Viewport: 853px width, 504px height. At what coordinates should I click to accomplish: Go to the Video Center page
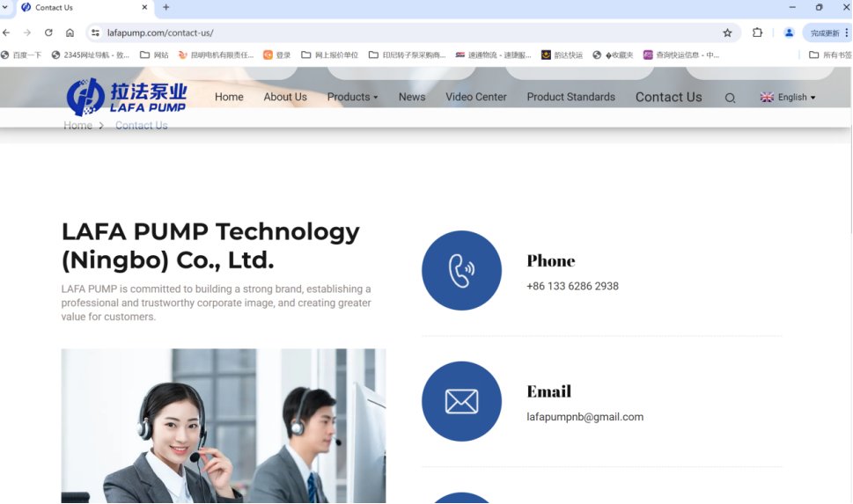[475, 97]
